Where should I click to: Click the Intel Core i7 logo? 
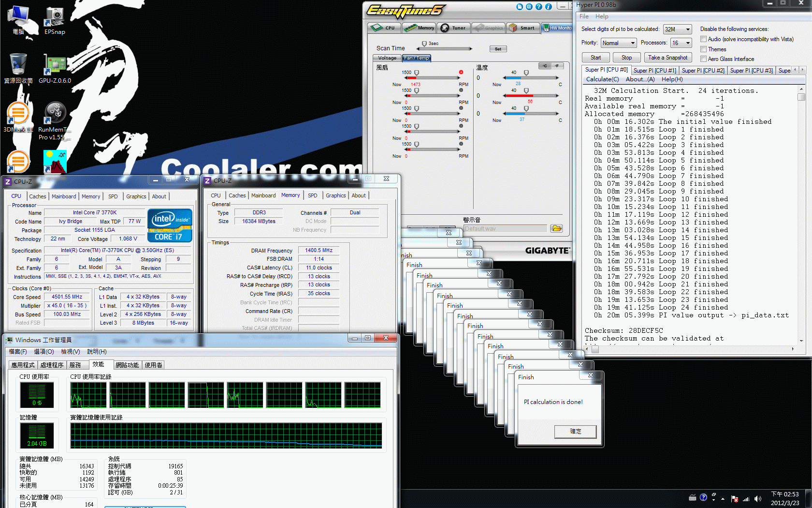pos(170,225)
